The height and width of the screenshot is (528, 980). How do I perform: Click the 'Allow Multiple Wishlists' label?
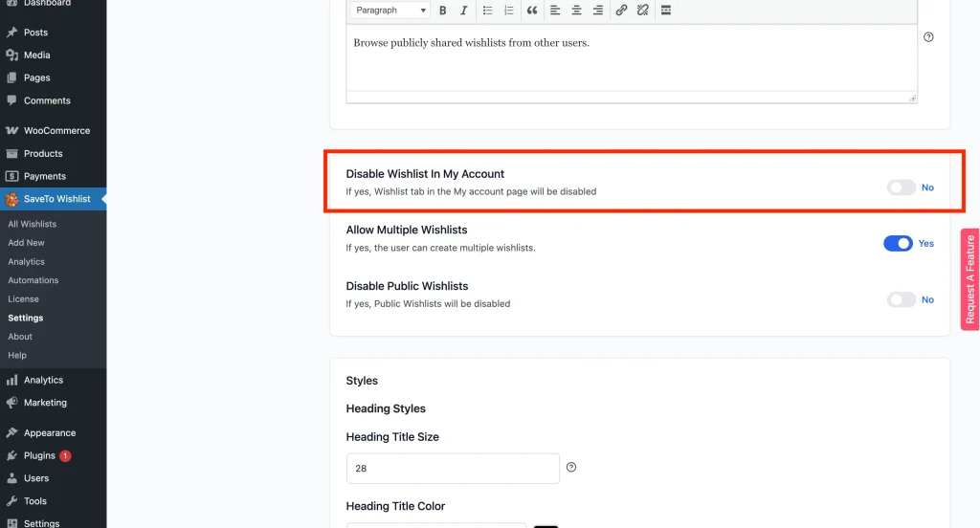click(407, 230)
